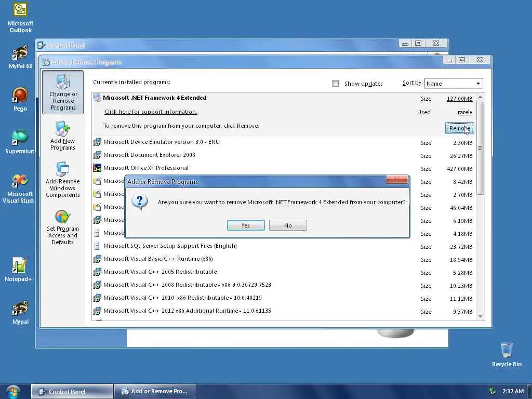Close the Add or Remove Programs confirmation dialog
The width and height of the screenshot is (532, 399).
click(397, 179)
